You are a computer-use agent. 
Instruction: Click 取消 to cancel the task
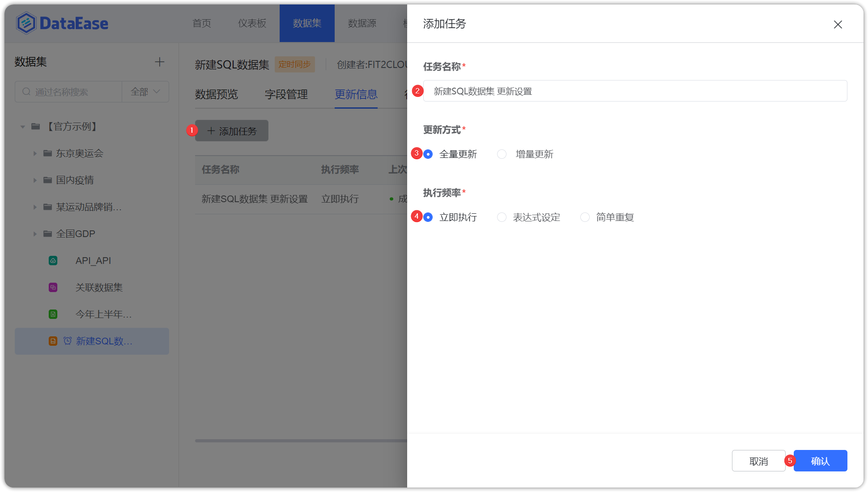[758, 461]
